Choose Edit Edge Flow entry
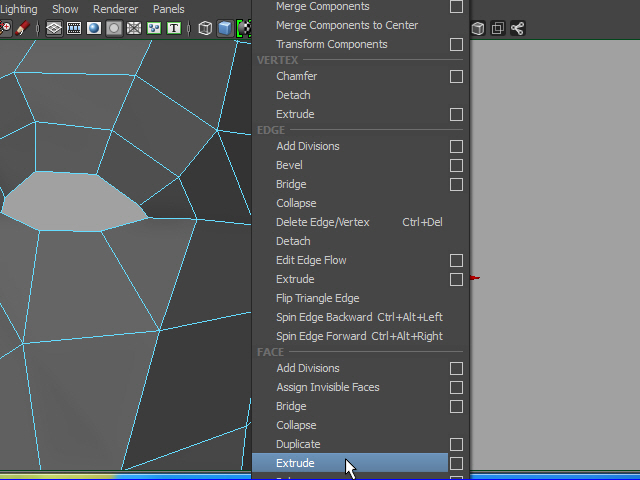 tap(349, 260)
